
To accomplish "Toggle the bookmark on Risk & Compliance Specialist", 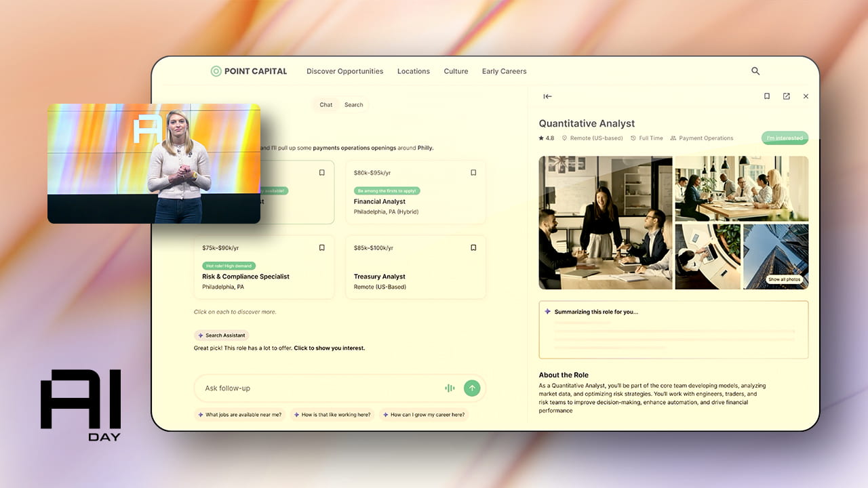I will pos(321,247).
